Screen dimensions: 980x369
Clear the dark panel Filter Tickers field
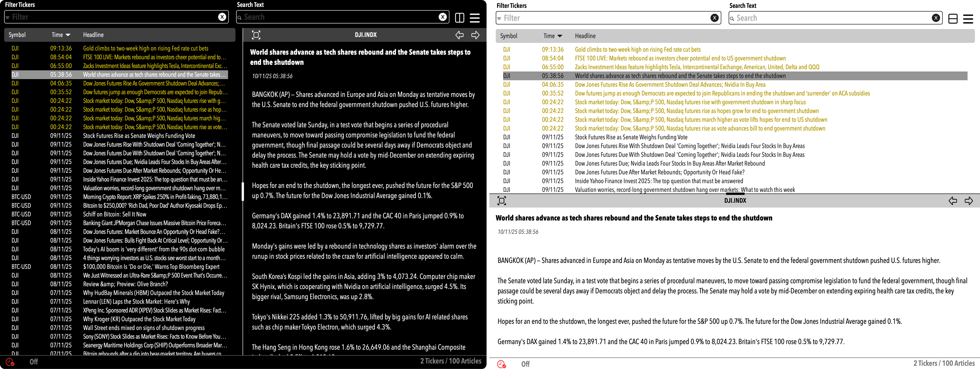222,17
